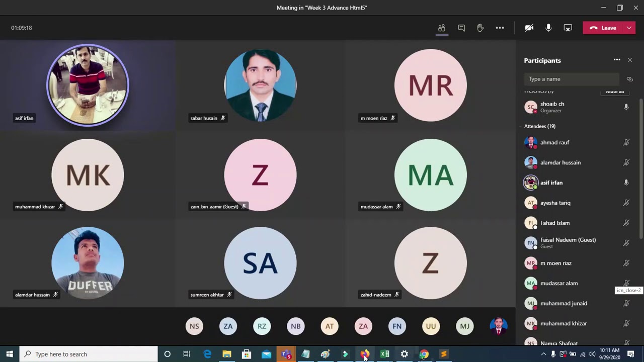Click muhammad junaid's muted mic icon
Viewport: 644px width, 362px height.
pos(626,303)
